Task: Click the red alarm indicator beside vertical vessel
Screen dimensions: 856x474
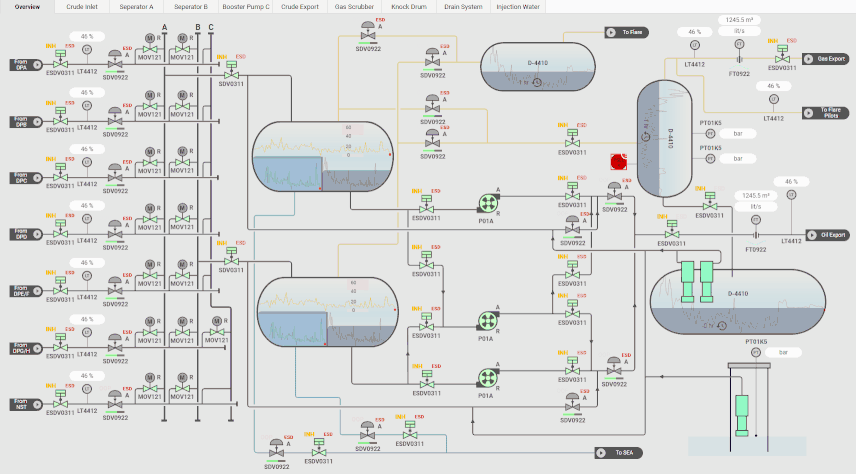Action: point(618,161)
